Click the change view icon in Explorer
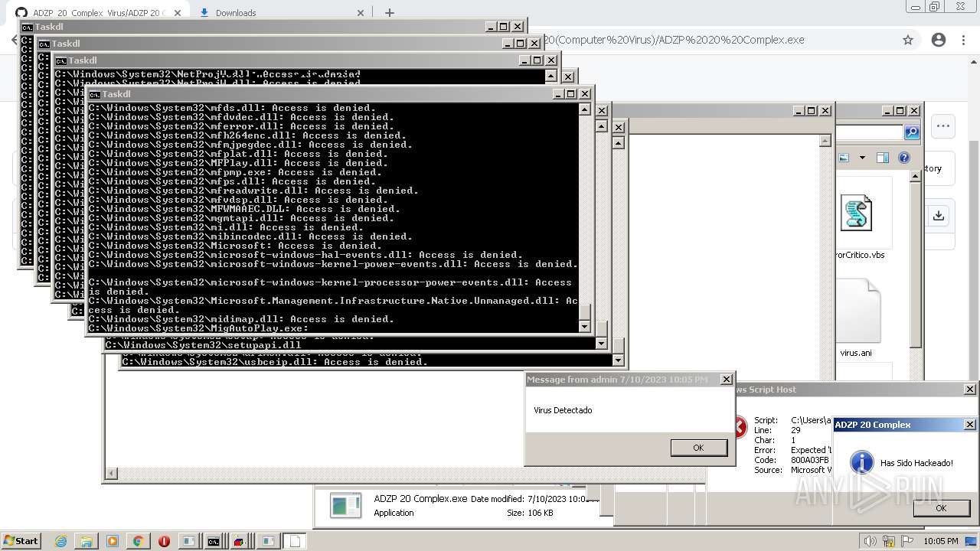 844,158
